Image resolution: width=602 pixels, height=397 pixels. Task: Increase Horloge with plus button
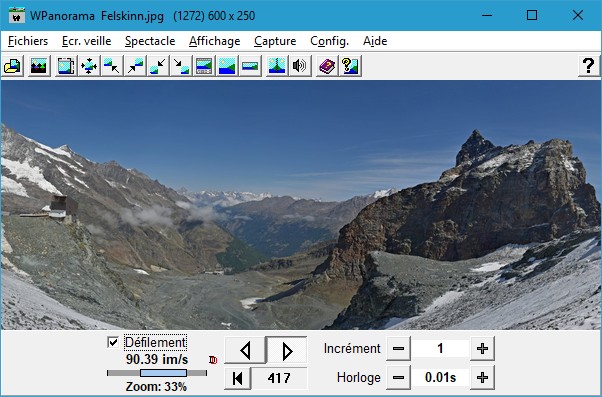pos(482,378)
